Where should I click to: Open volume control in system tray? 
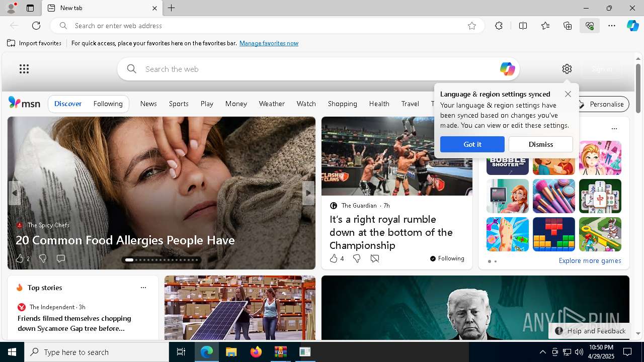[579, 352]
